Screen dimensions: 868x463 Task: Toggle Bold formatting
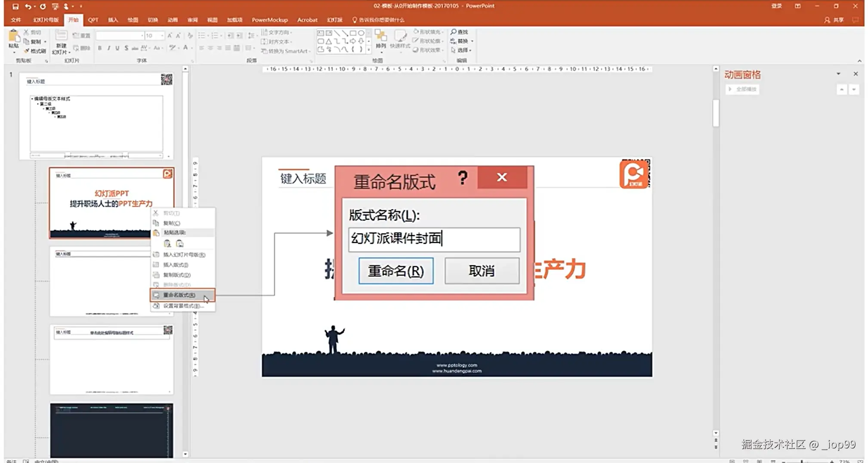pos(100,48)
